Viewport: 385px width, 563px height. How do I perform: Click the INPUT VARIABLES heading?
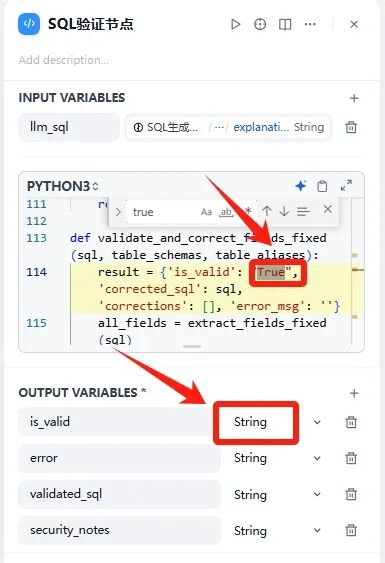pyautogui.click(x=72, y=98)
